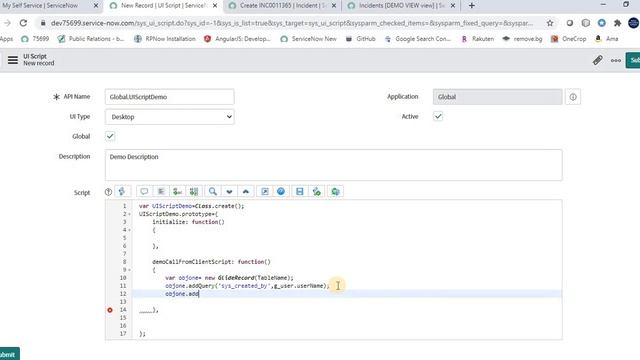Click the bottom Submit button
The image size is (640, 360).
tap(9, 354)
